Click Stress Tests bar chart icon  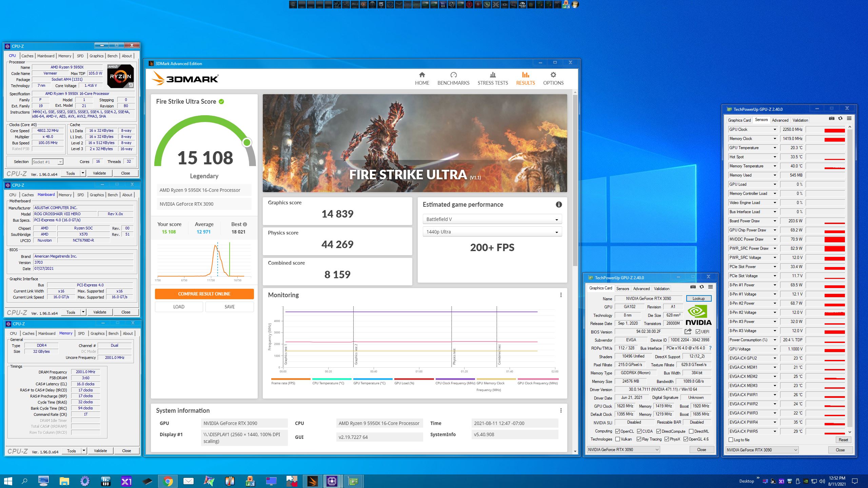(x=493, y=75)
